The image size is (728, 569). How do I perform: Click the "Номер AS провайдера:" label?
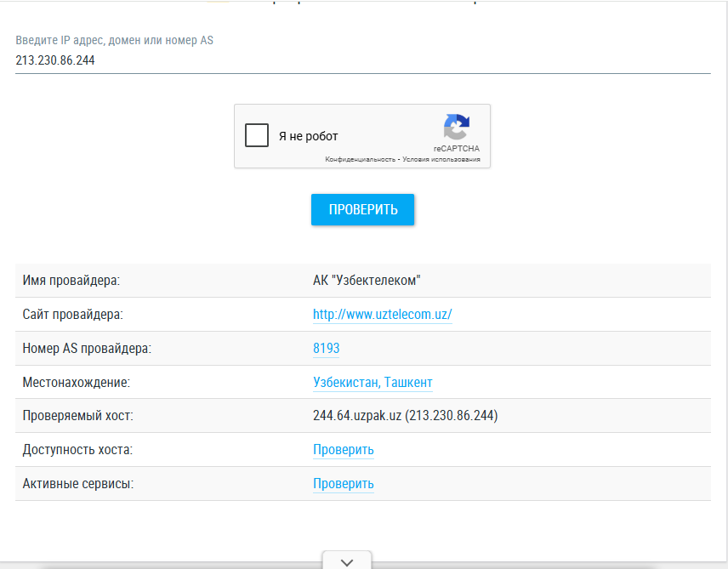click(x=87, y=349)
